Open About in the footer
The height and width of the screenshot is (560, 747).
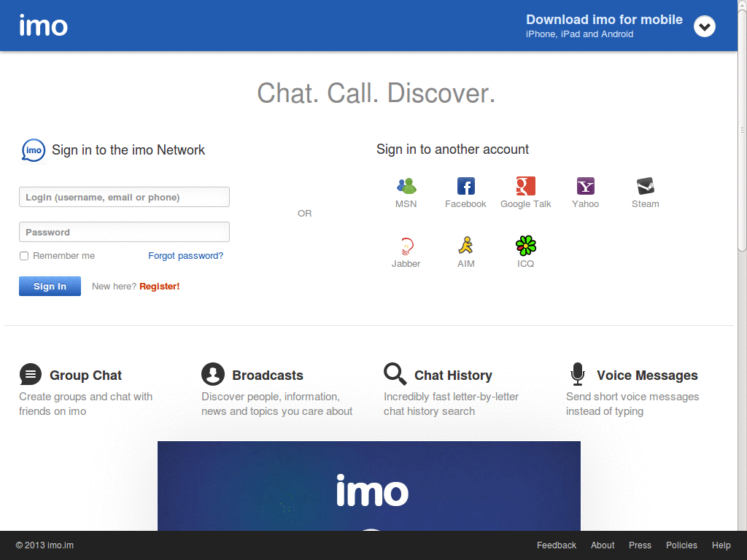coord(603,545)
